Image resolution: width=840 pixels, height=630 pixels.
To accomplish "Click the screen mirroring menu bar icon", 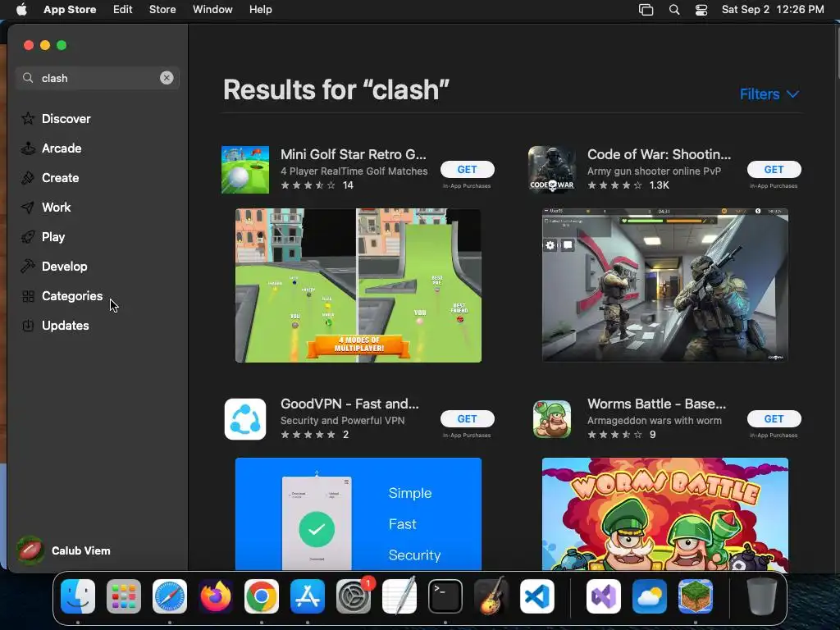I will click(646, 10).
